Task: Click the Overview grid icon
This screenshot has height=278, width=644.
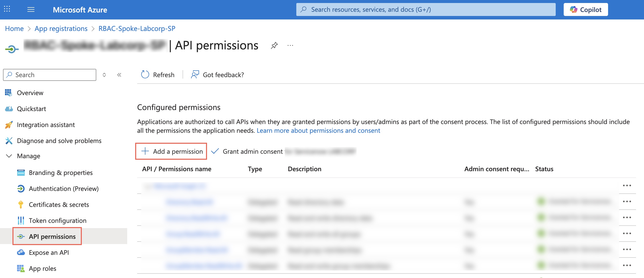Action: coord(8,93)
